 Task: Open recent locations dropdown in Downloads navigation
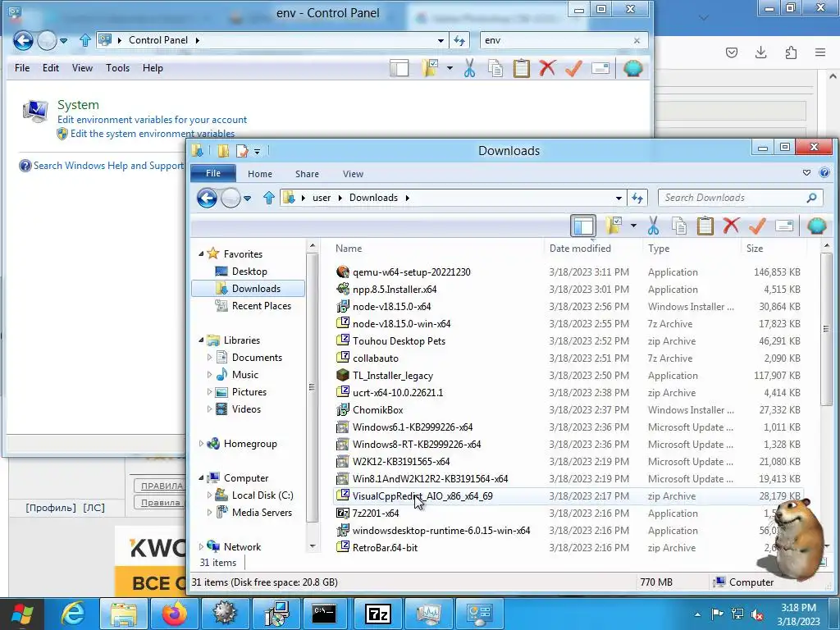tap(247, 199)
